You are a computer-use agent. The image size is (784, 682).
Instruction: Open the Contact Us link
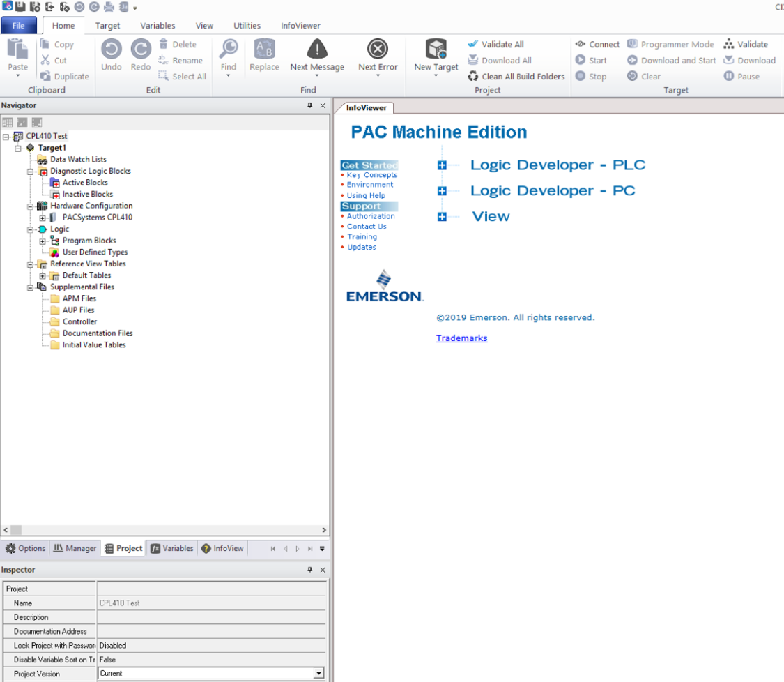point(367,227)
